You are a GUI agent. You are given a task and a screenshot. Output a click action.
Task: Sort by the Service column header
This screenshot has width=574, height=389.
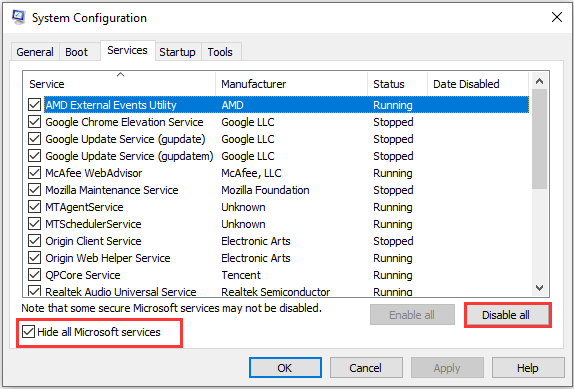pyautogui.click(x=119, y=84)
